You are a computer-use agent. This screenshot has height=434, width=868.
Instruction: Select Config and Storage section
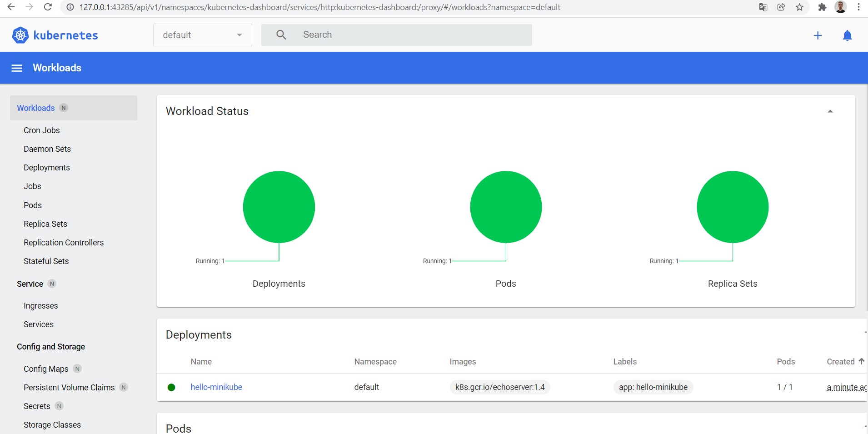pyautogui.click(x=51, y=347)
